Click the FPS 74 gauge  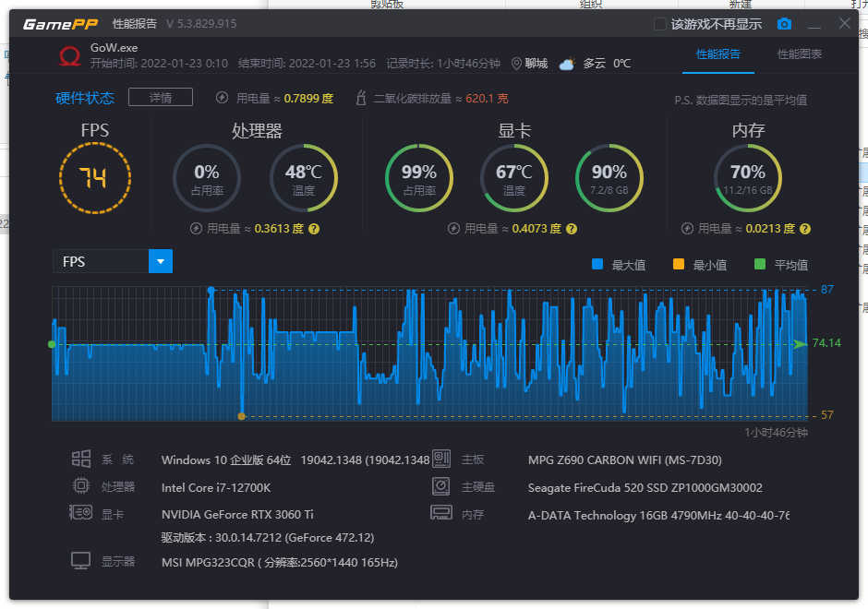coord(95,178)
